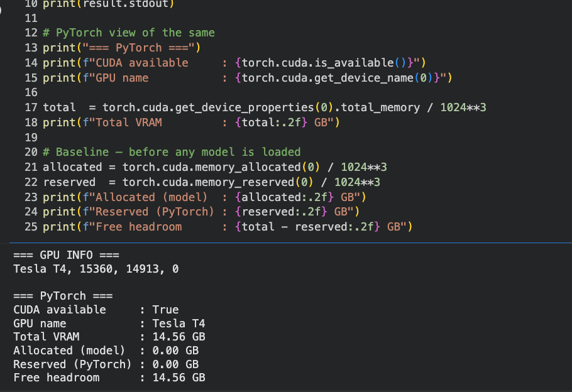This screenshot has width=572, height=392.
Task: Click torch.cuda.memory_reserved on line 22
Action: [x=208, y=182]
